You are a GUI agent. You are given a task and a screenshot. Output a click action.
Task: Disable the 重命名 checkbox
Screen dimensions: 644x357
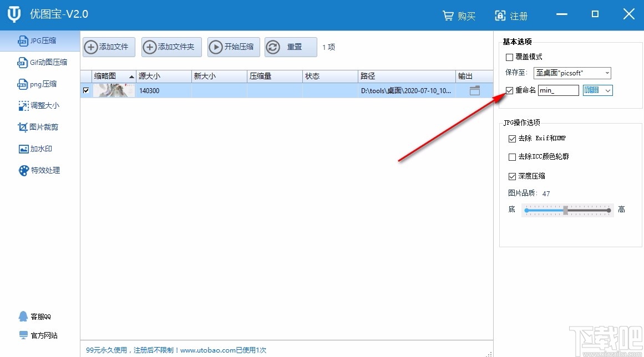pos(511,90)
